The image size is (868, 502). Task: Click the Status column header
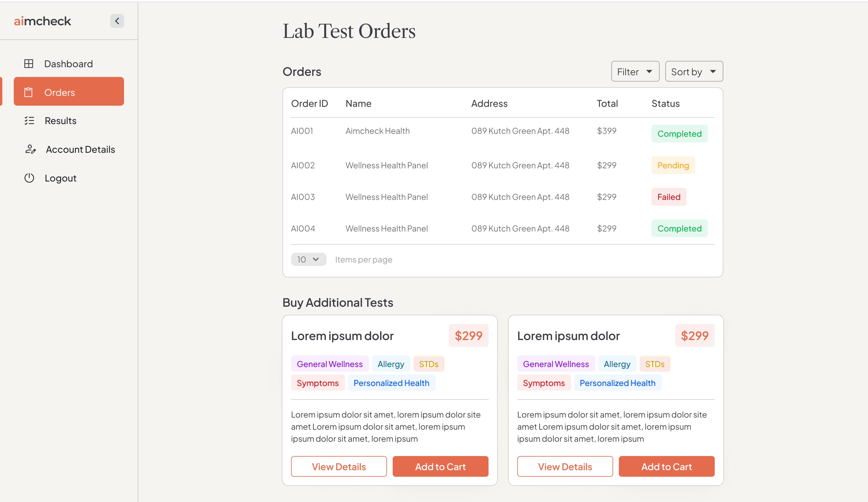tap(665, 103)
